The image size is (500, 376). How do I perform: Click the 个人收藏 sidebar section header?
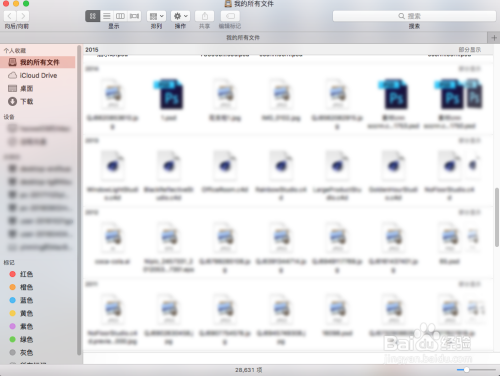point(15,51)
